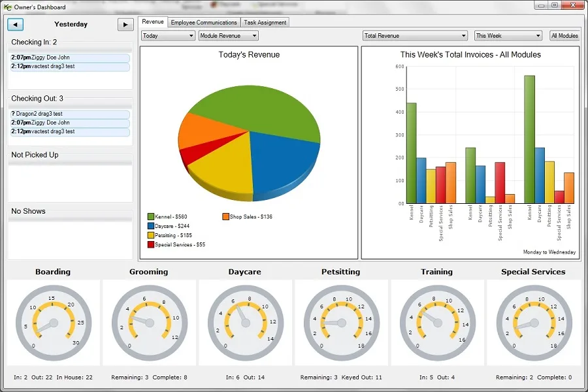
Task: Click the Training gauge dial
Action: pyautogui.click(x=438, y=323)
